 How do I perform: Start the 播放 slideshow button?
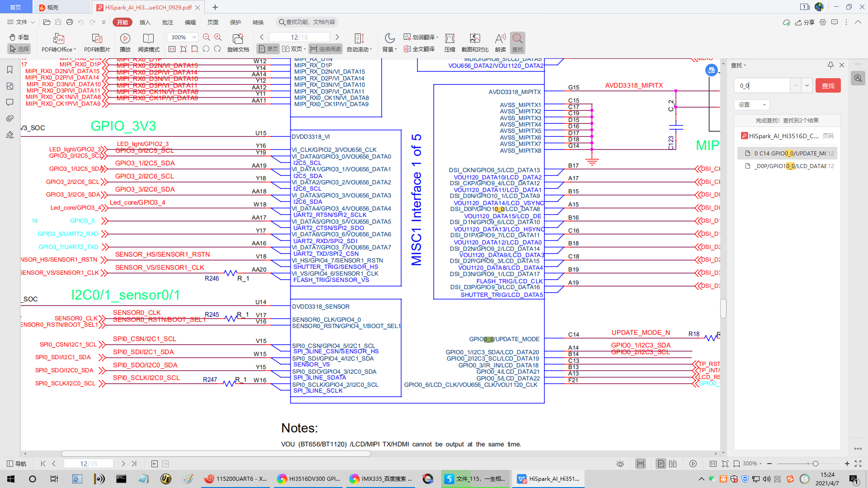pyautogui.click(x=125, y=38)
